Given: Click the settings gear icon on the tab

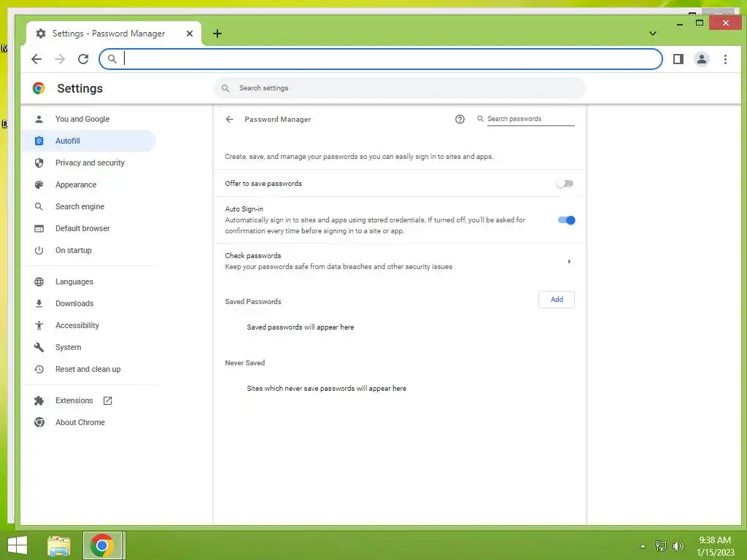Looking at the screenshot, I should point(41,34).
